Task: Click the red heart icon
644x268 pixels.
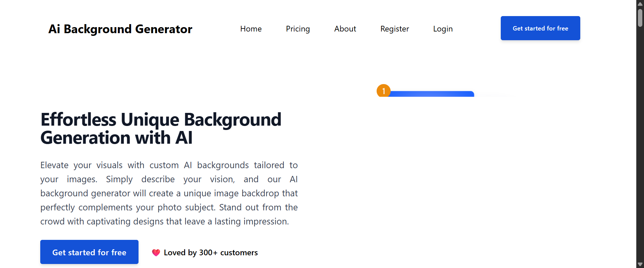Action: pyautogui.click(x=156, y=253)
